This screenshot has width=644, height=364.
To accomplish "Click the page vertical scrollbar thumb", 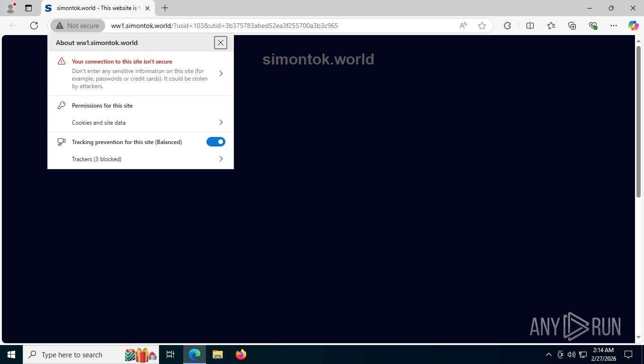I will [638, 122].
